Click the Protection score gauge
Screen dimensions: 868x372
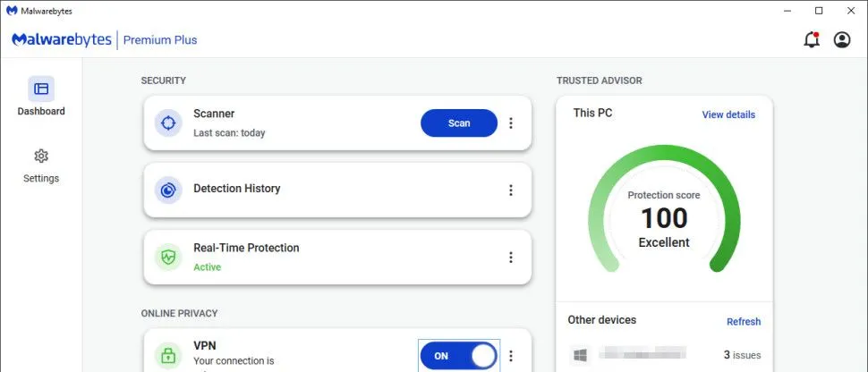pos(664,216)
